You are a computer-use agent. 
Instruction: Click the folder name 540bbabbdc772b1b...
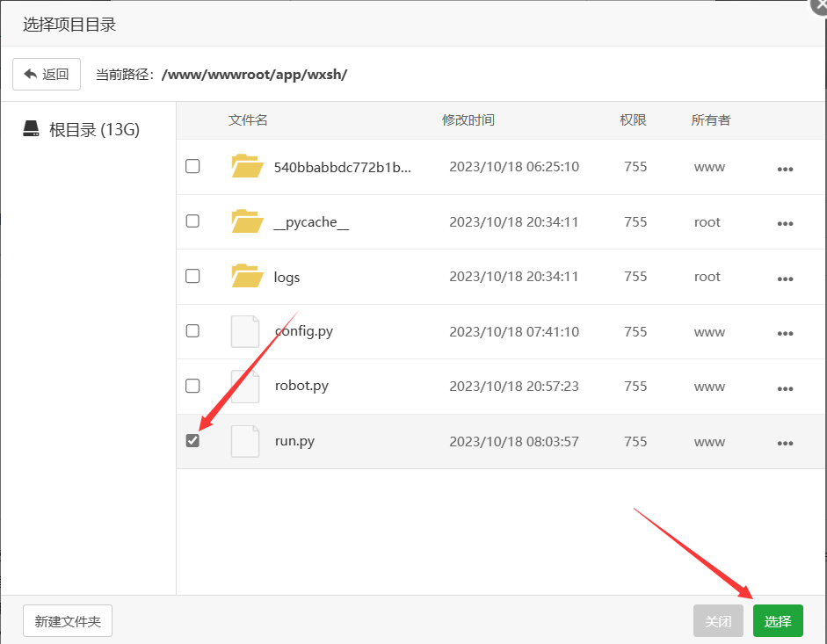(x=342, y=167)
